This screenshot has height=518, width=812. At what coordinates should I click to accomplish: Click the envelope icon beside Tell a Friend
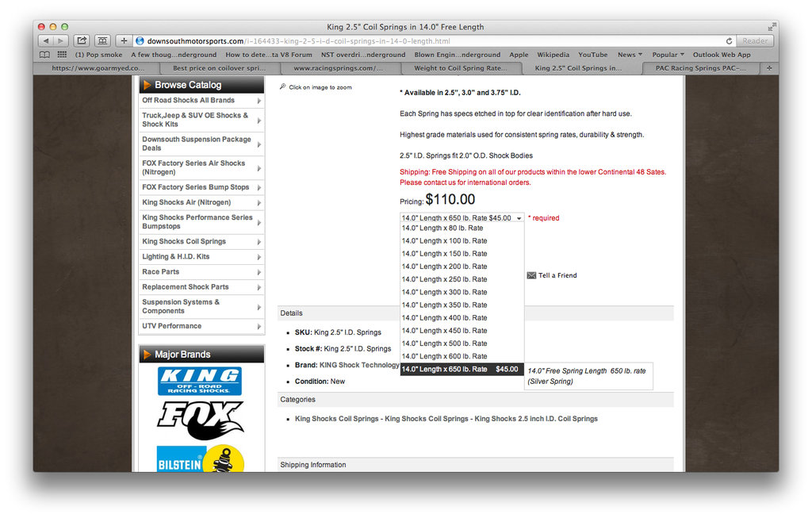[x=531, y=275]
